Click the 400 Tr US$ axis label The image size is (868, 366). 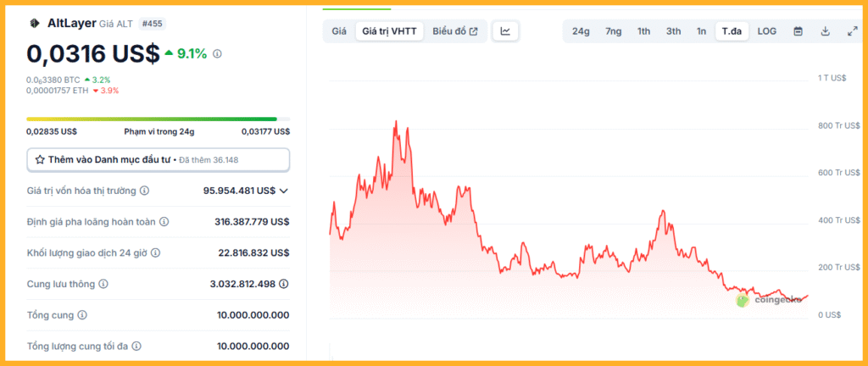click(x=838, y=220)
